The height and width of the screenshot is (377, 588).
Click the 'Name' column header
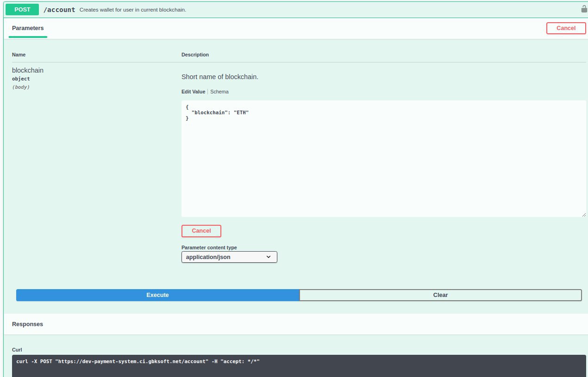coord(19,55)
